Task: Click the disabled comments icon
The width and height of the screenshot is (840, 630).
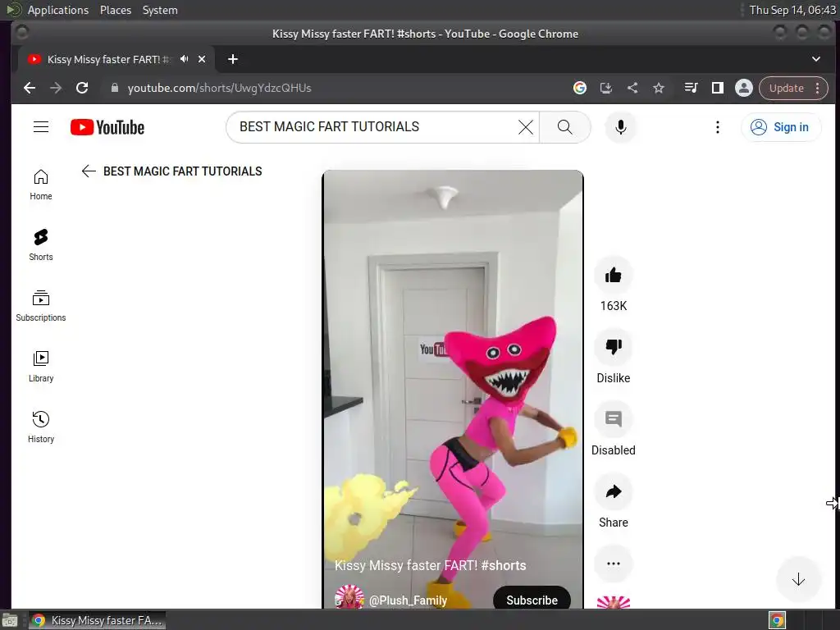Action: click(x=614, y=419)
